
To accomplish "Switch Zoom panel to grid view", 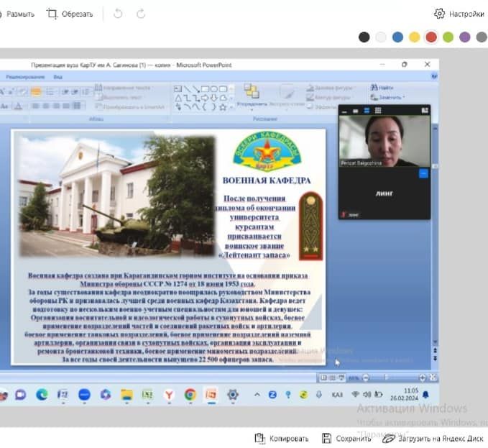I will [377, 110].
